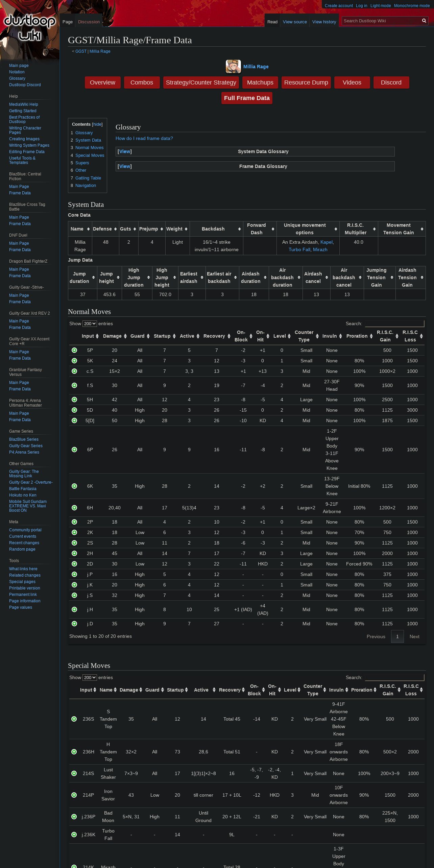Click the Full Frame Data button
434x868 pixels.
[247, 98]
